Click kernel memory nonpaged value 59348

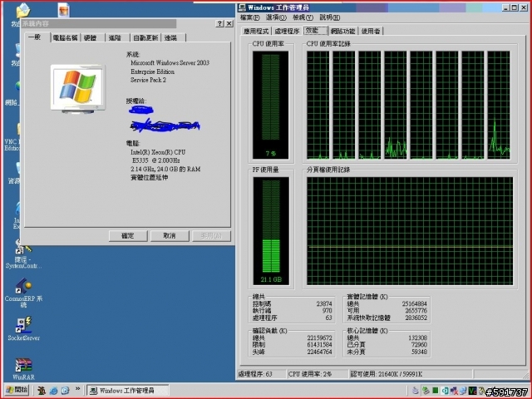[x=419, y=352]
